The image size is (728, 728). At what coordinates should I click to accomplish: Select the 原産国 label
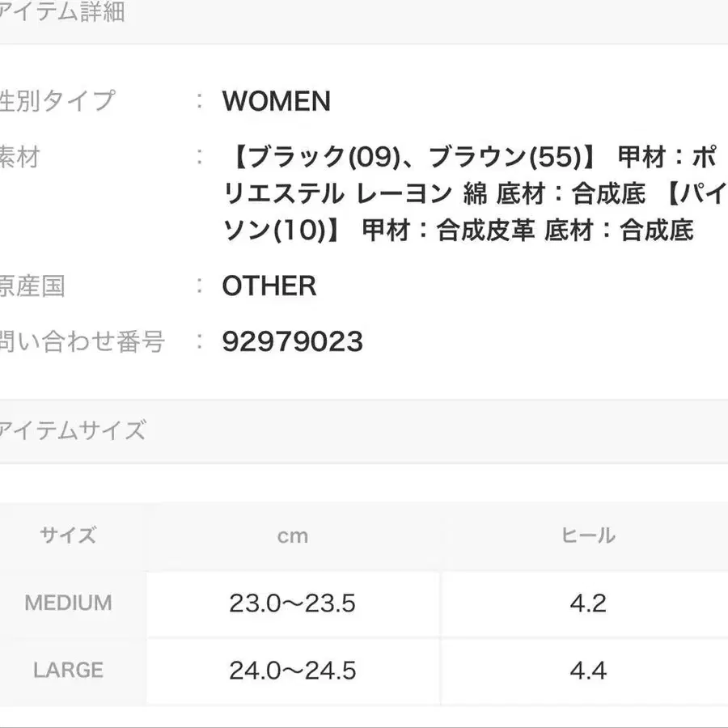pos(32,286)
